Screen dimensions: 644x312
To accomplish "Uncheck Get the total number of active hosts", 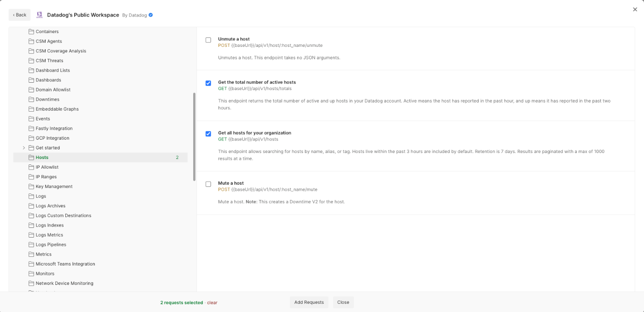I will click(208, 83).
